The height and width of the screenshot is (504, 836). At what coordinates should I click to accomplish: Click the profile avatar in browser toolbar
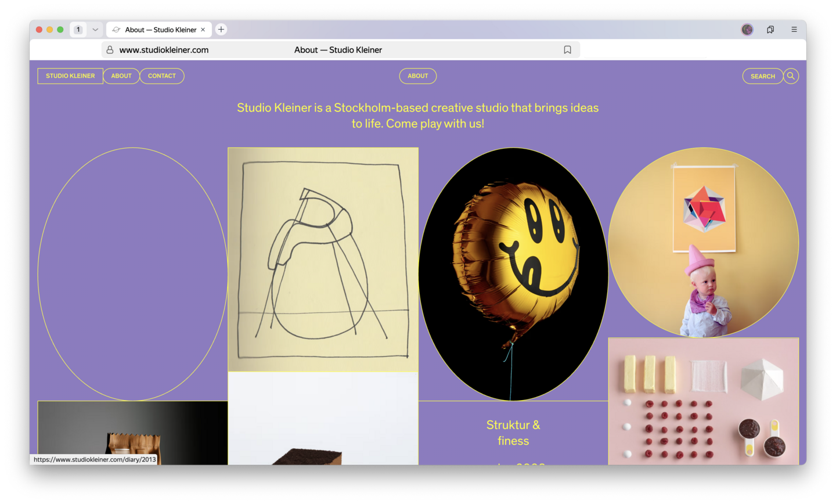(x=747, y=30)
